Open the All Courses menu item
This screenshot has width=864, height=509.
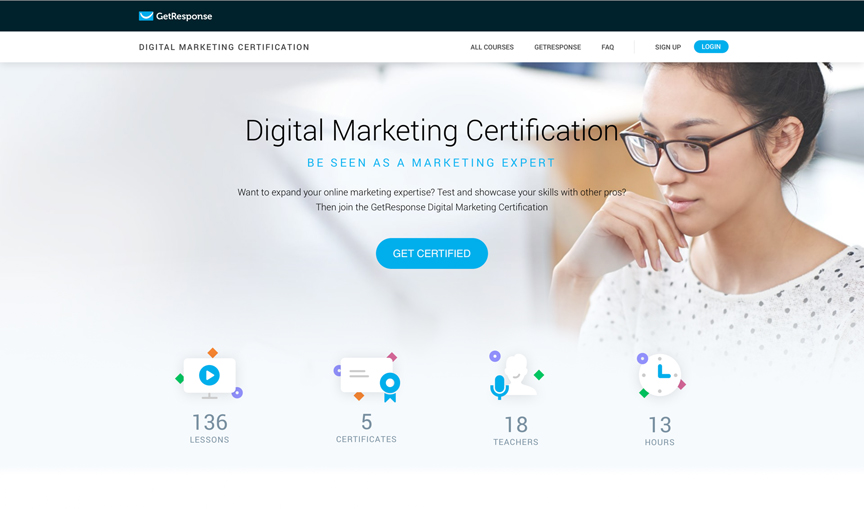click(492, 47)
